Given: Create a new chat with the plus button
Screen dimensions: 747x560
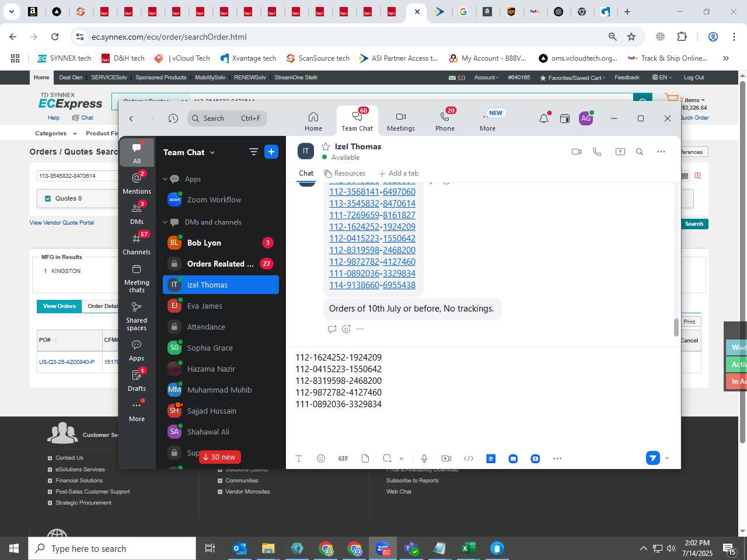Looking at the screenshot, I should 271,152.
